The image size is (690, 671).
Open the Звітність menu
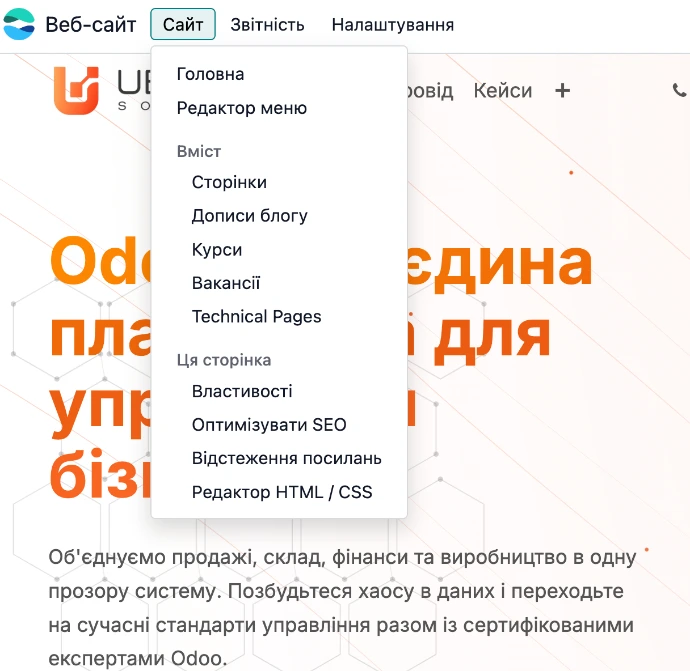pyautogui.click(x=267, y=25)
